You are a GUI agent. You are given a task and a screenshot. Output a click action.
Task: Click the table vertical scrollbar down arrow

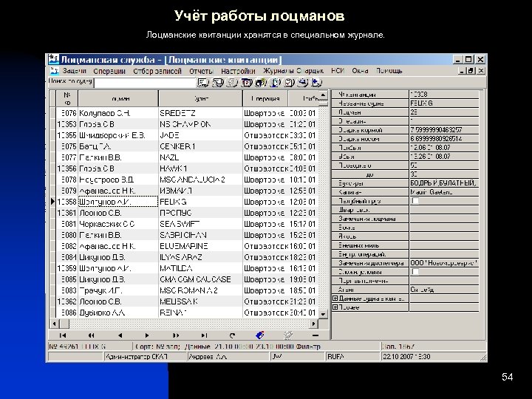(x=324, y=314)
